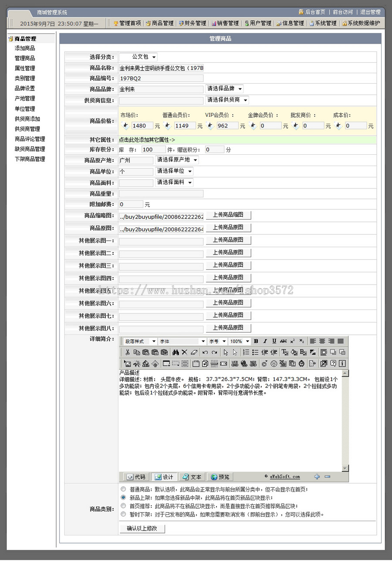
Task: Click the Italic icon in editor toolbar
Action: [x=265, y=341]
